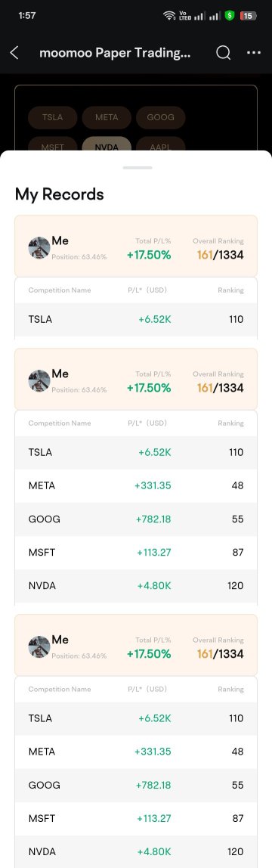Tap overall ranking 161/1334 in first card
This screenshot has width=272, height=868.
220,255
